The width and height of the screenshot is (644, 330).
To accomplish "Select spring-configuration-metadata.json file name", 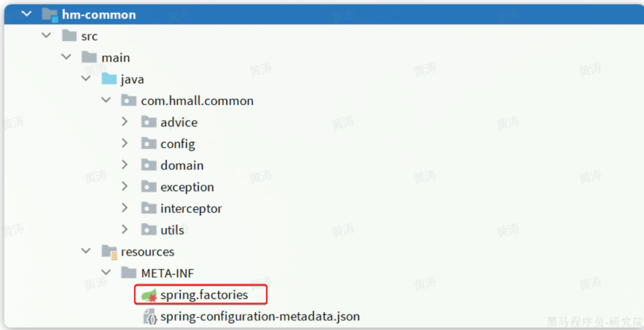I will click(x=260, y=316).
